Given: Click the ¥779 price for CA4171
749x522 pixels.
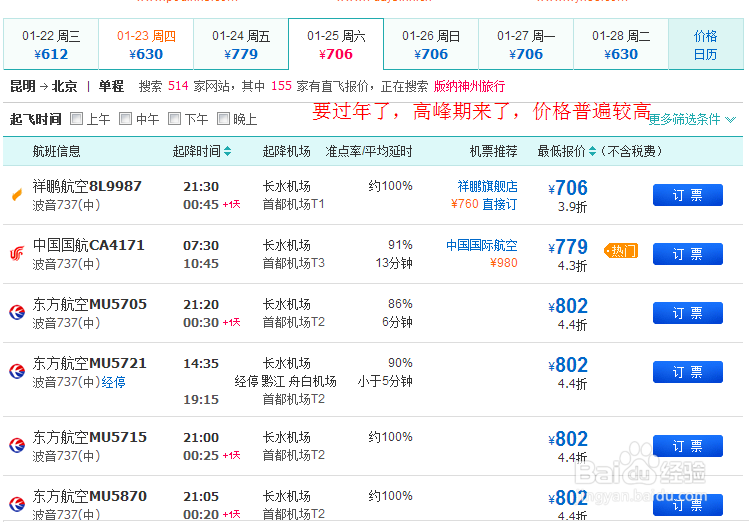Looking at the screenshot, I should [x=568, y=247].
